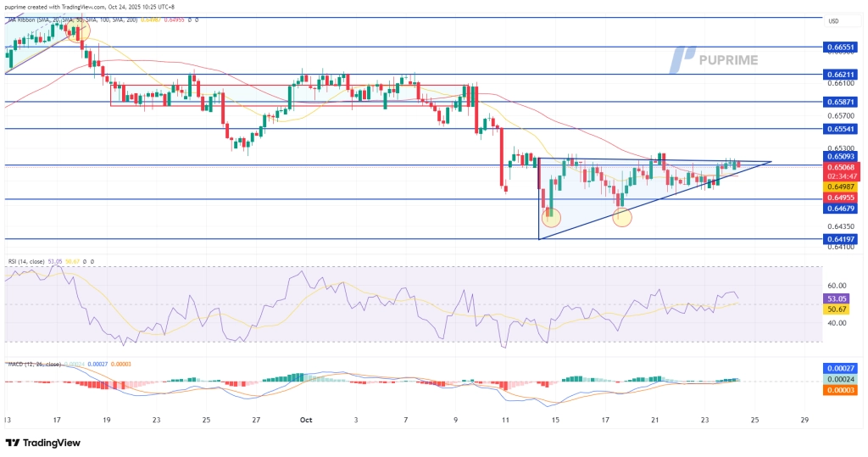This screenshot has width=868, height=457.
Task: Click the orange 0.00003 MACD value tag
Action: coord(843,389)
